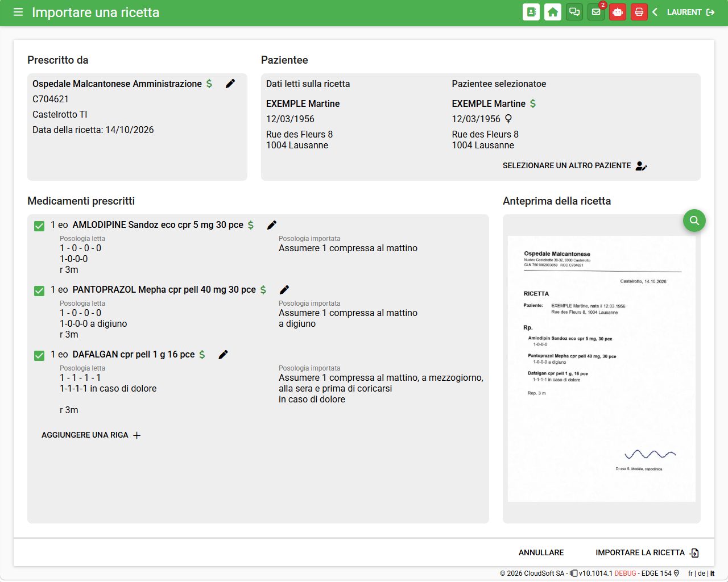Log out using the exit icon
The width and height of the screenshot is (728, 582).
(x=710, y=12)
